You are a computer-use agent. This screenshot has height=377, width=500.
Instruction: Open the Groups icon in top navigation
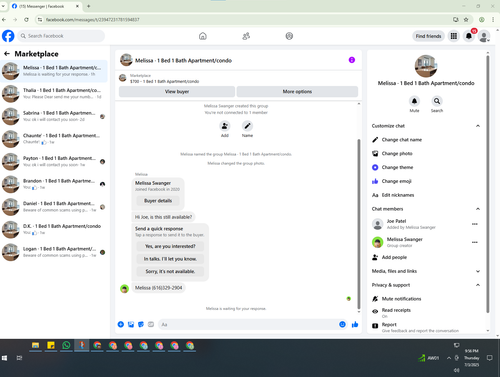[289, 36]
